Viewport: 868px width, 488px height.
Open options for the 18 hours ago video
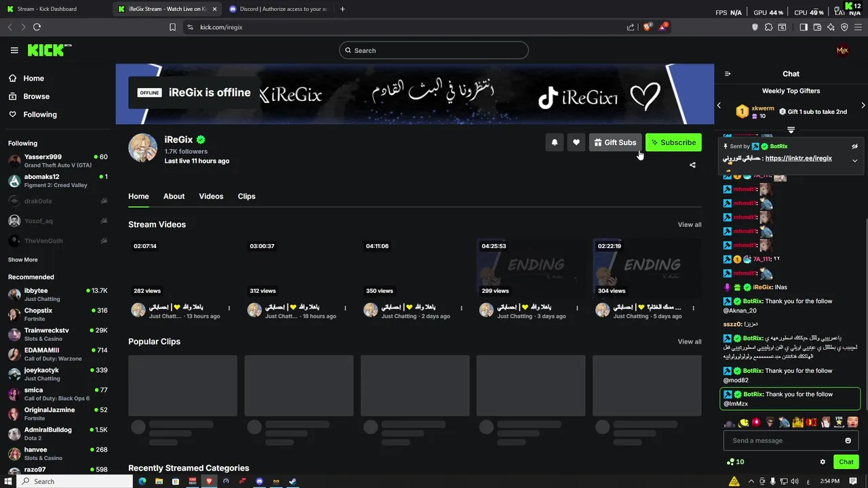pos(345,308)
